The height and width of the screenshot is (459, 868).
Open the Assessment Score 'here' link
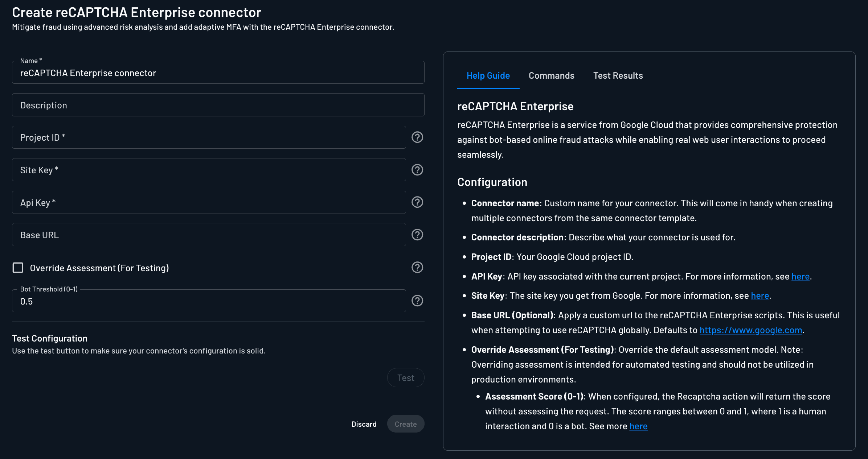(x=638, y=426)
